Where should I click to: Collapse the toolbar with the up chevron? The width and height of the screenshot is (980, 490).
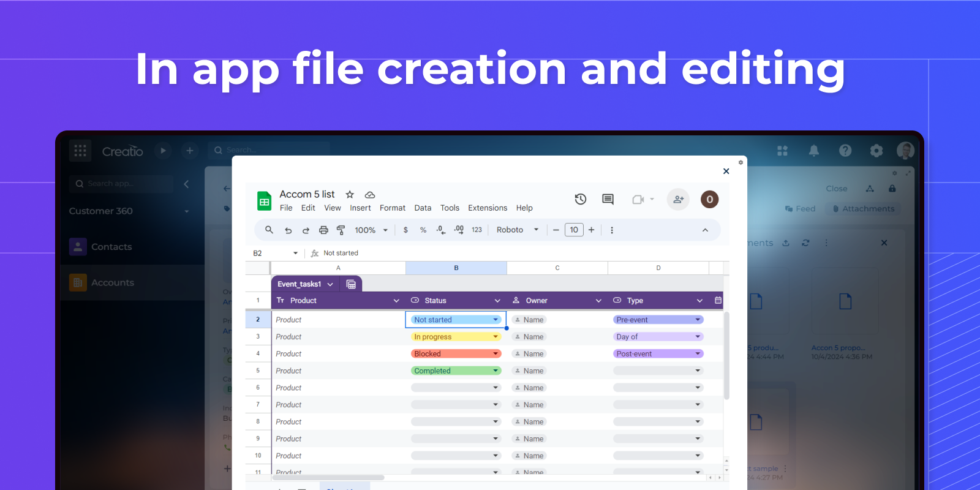(x=705, y=230)
